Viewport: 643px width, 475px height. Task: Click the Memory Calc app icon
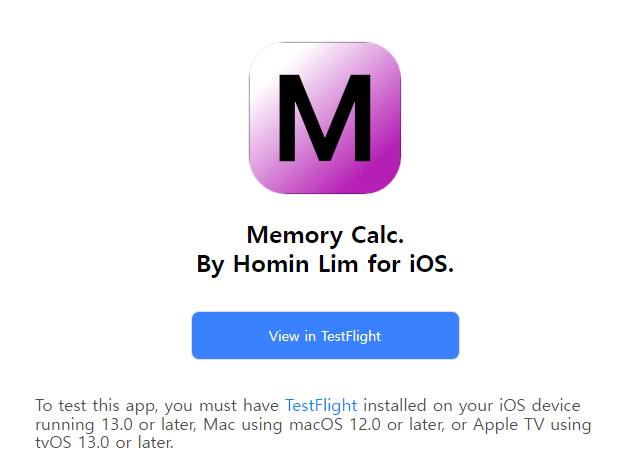tap(325, 118)
